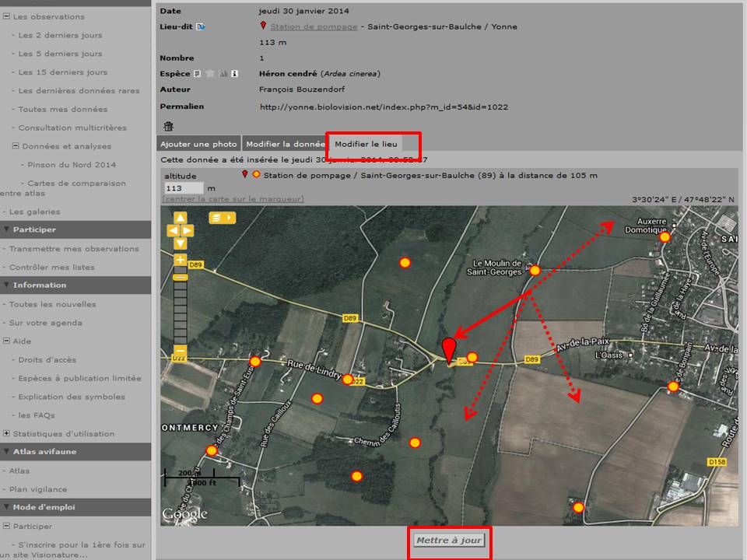Pan the map down with the arrow
This screenshot has width=747, height=560.
pos(180,243)
